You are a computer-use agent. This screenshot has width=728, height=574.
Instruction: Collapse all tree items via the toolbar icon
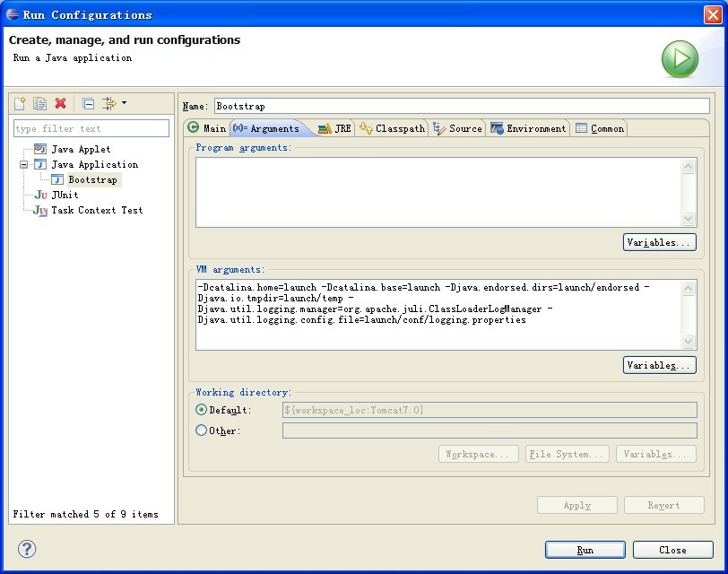point(88,103)
